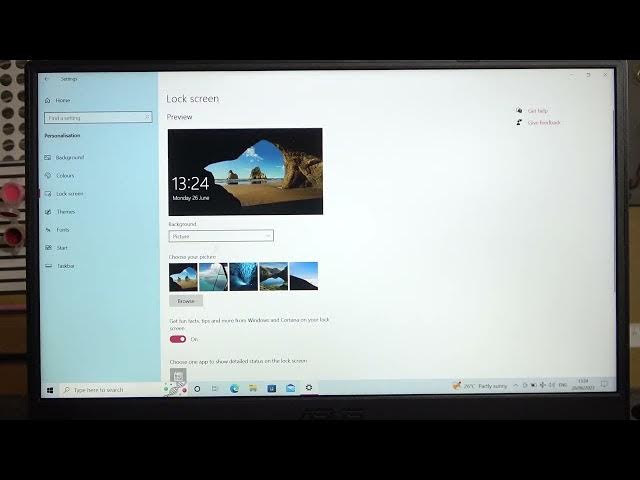Open the Home page in Settings
Image resolution: width=640 pixels, height=480 pixels.
tap(63, 100)
